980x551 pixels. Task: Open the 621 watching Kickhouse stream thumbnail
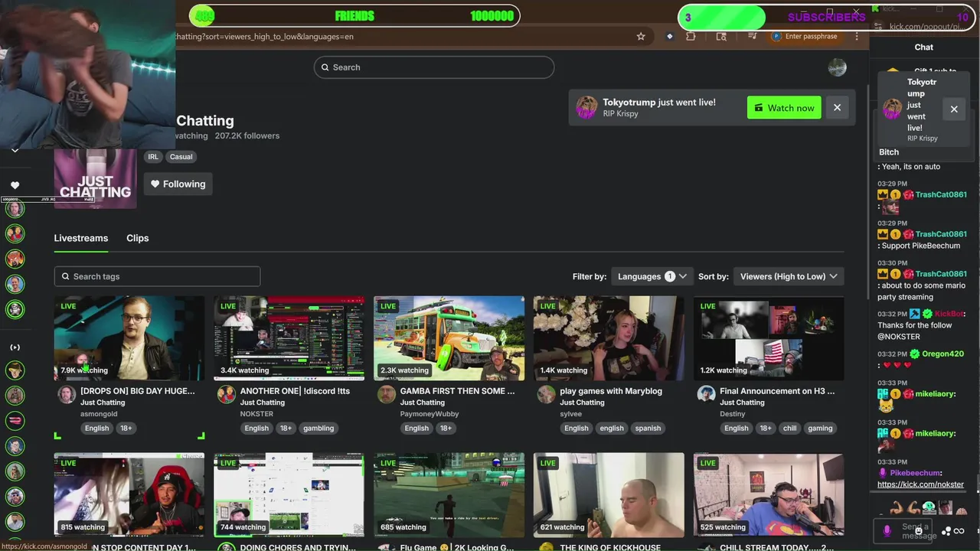[x=609, y=494]
